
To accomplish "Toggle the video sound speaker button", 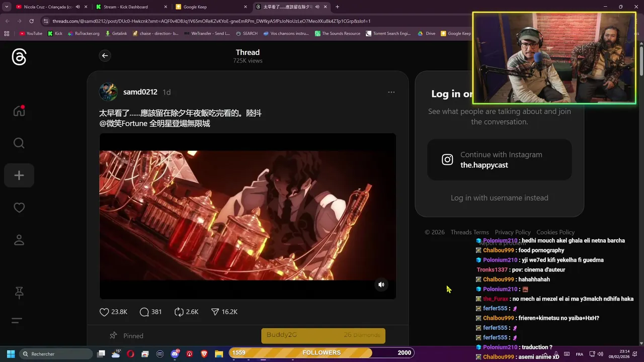I will [381, 285].
